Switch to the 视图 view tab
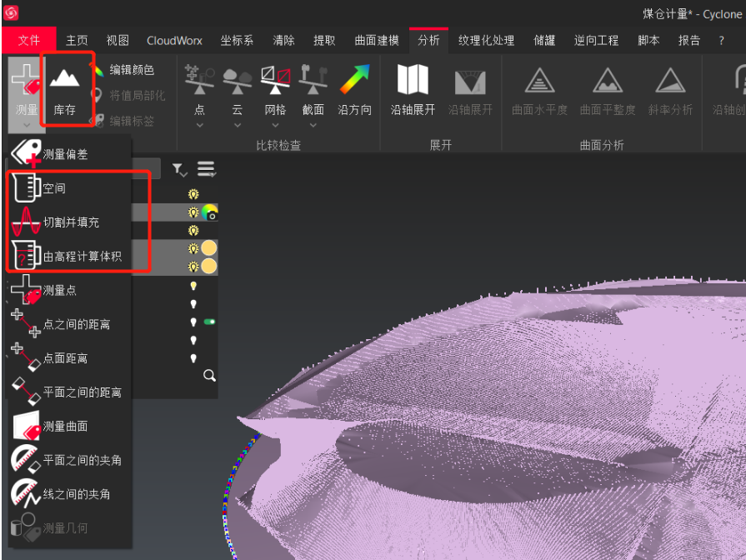Image resolution: width=746 pixels, height=560 pixels. pos(118,41)
